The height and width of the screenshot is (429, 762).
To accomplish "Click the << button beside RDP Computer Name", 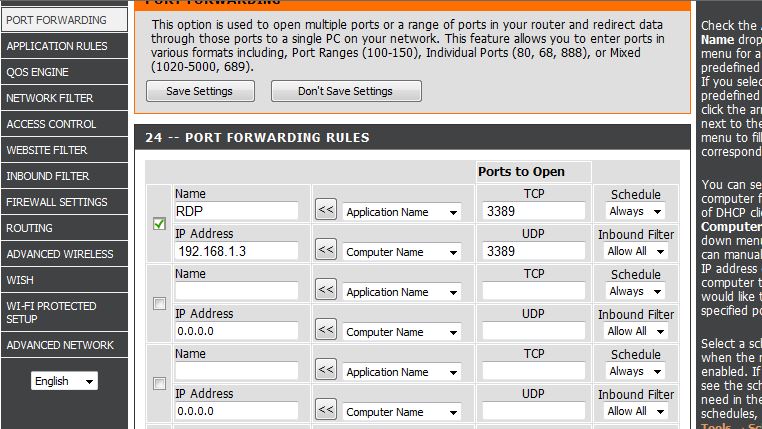I will tap(325, 250).
